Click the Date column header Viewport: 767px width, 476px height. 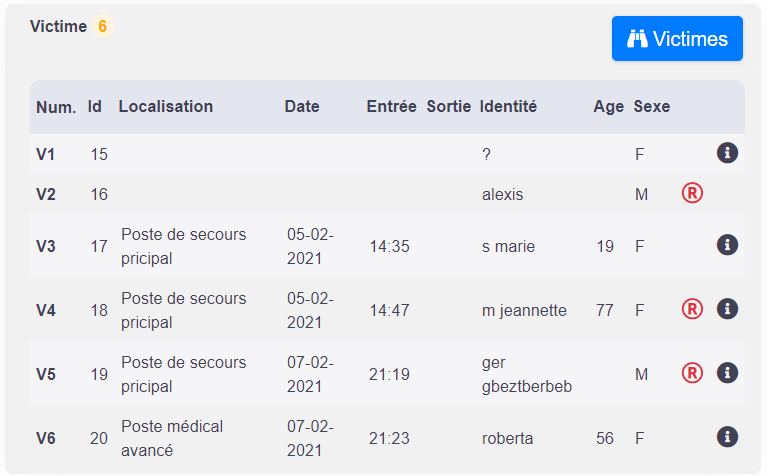(302, 107)
